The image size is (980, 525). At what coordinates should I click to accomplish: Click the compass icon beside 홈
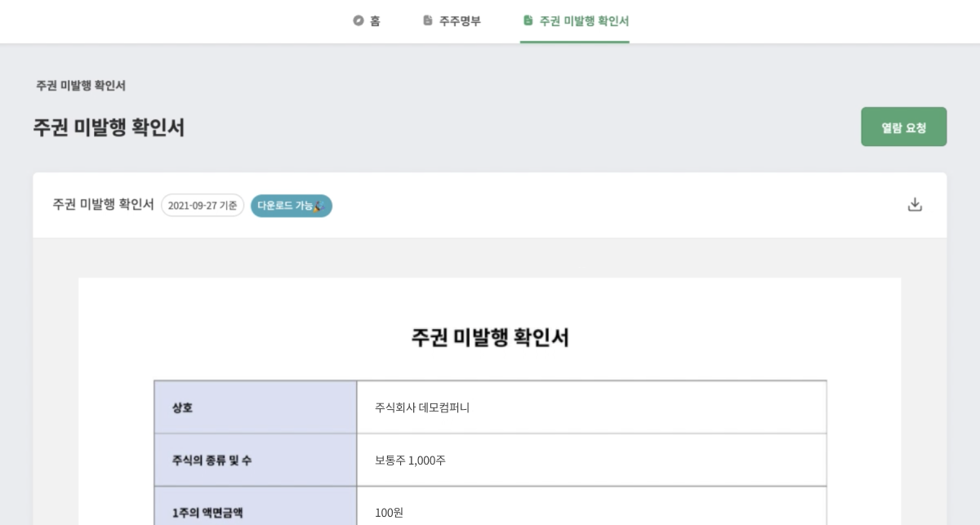click(358, 20)
